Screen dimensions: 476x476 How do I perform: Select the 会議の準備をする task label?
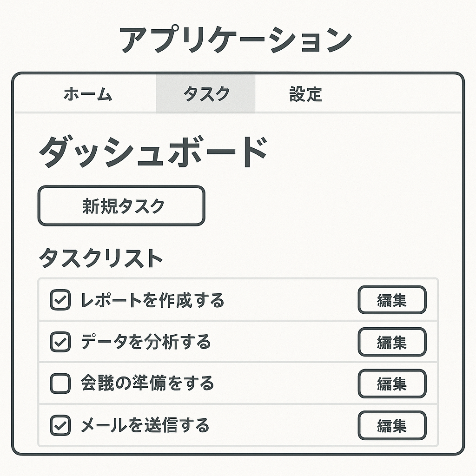click(147, 383)
